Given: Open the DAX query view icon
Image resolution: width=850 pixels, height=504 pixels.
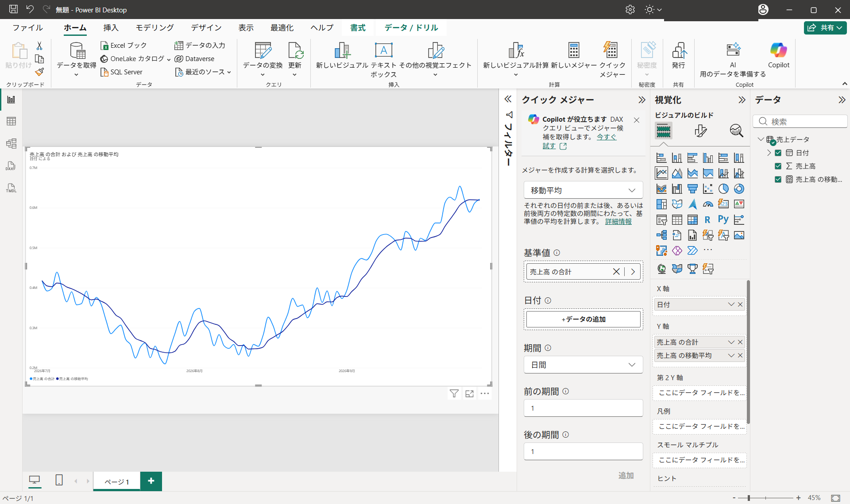Looking at the screenshot, I should (11, 166).
